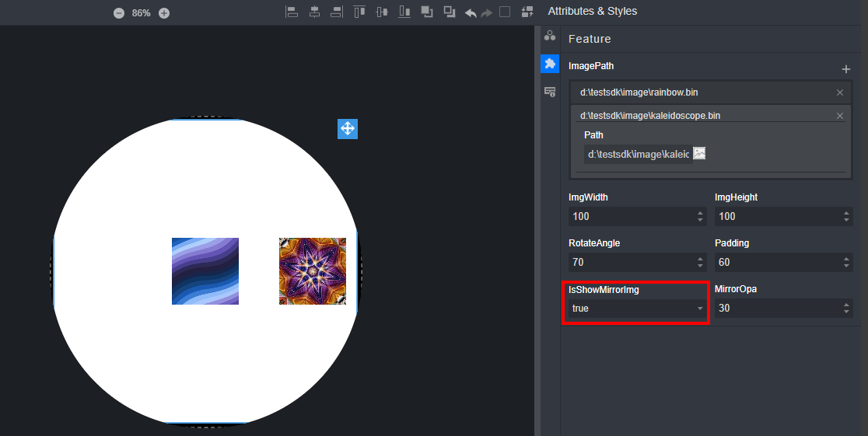This screenshot has height=436, width=868.
Task: Click the RotateAngle input field
Action: (x=628, y=263)
